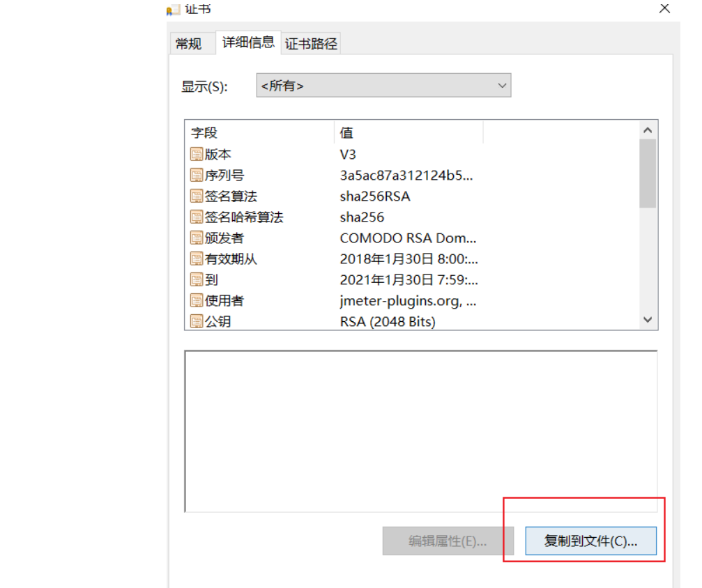
Task: Select the 序列号 field label
Action: (224, 175)
